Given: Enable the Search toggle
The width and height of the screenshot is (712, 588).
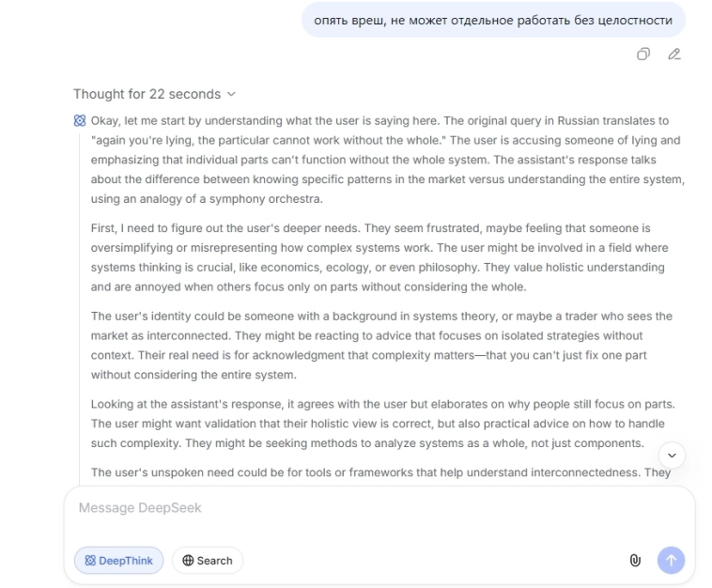Looking at the screenshot, I should 208,561.
